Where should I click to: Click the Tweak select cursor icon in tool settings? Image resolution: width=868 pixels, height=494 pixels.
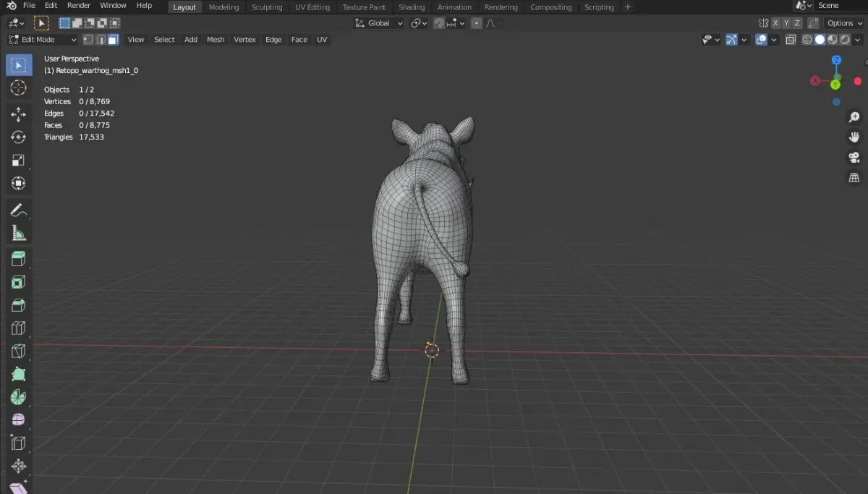pos(42,23)
